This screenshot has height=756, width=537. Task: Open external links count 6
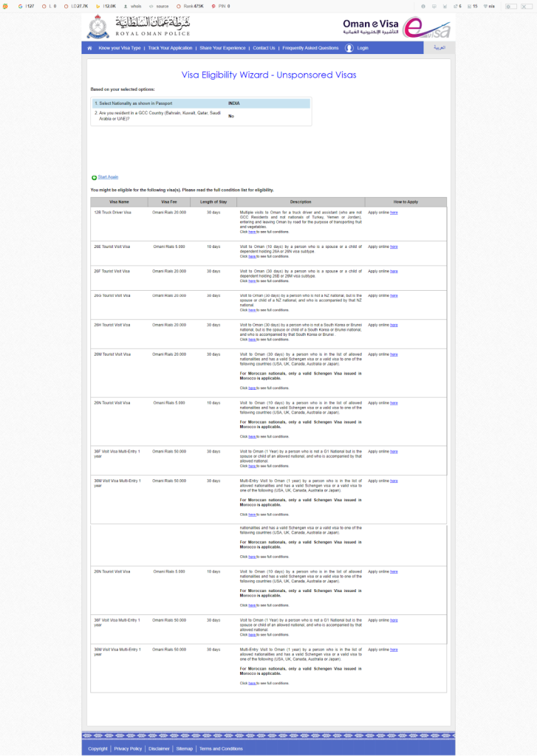pos(457,6)
